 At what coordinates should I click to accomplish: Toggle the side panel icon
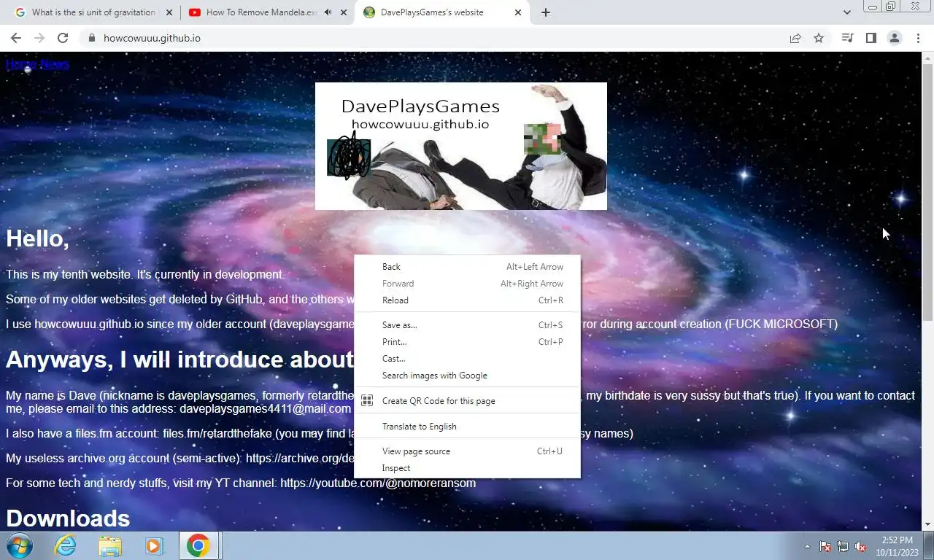click(871, 38)
